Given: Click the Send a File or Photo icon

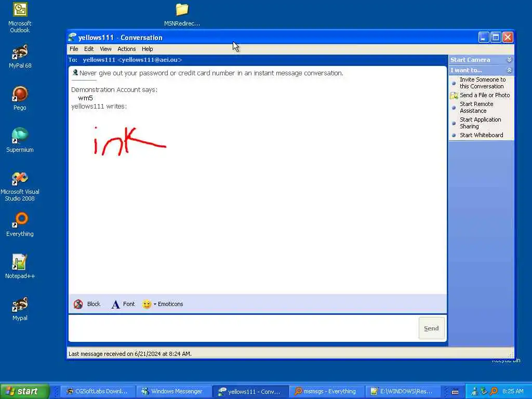Looking at the screenshot, I should point(454,96).
